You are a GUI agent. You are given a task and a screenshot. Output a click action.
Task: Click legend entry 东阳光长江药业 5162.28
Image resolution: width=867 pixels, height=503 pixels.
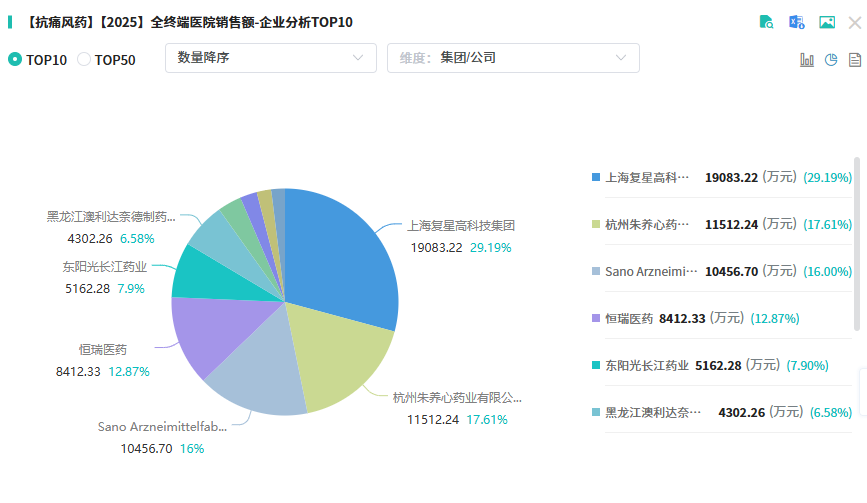710,365
